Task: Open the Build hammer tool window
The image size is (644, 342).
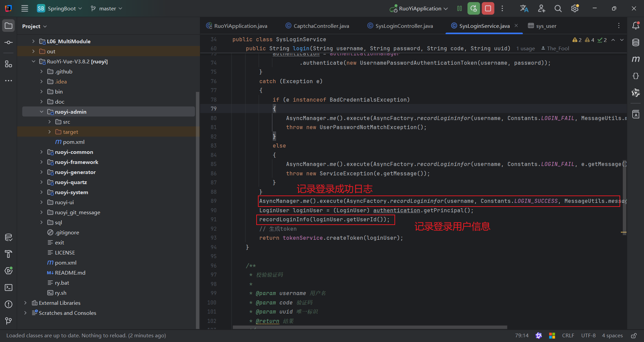Action: click(x=8, y=254)
